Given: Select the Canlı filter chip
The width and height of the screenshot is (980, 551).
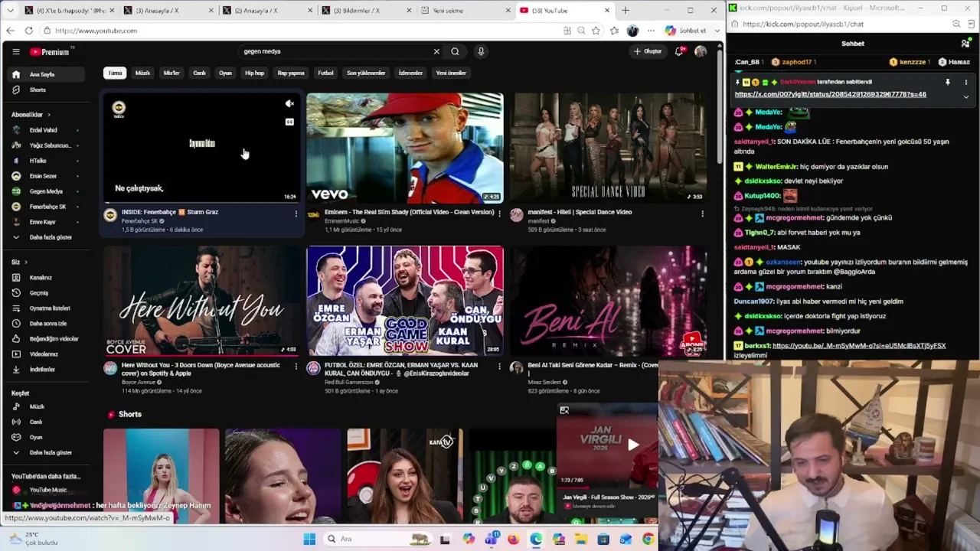Looking at the screenshot, I should coord(199,73).
